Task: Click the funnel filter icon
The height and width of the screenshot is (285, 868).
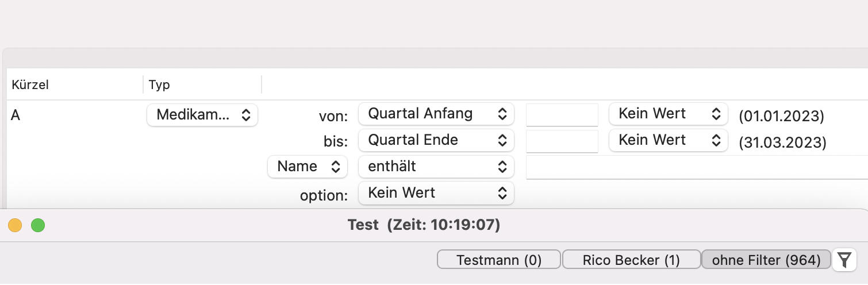Action: click(844, 260)
